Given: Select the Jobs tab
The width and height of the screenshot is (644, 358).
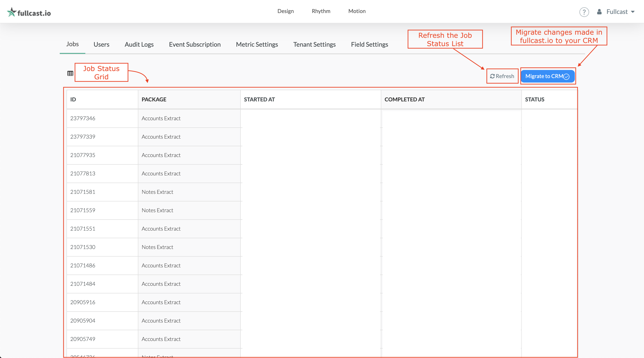Looking at the screenshot, I should [72, 44].
